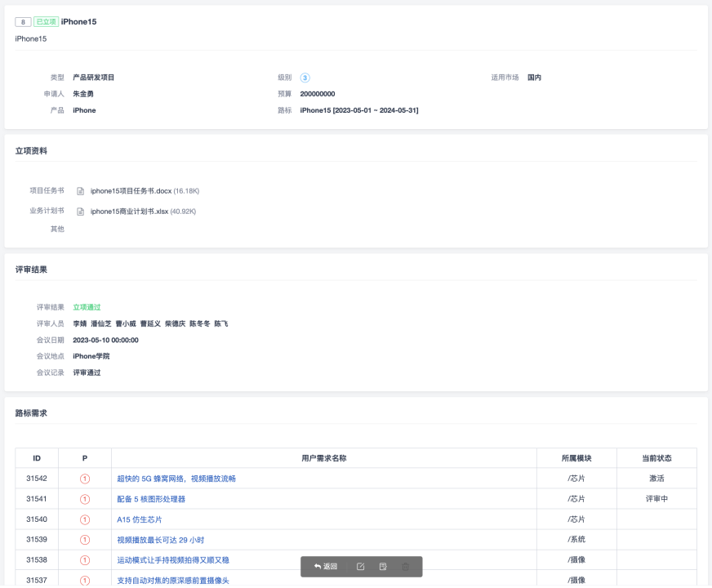
Task: Click the 当前状态 column header
Action: coord(656,458)
